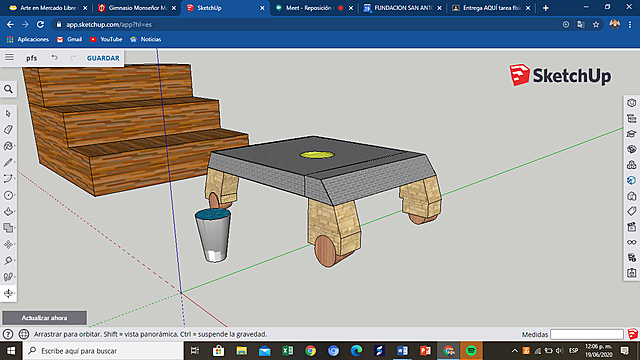Select the Circle shape tool
Viewport: 640px width, 360px height.
(x=8, y=195)
